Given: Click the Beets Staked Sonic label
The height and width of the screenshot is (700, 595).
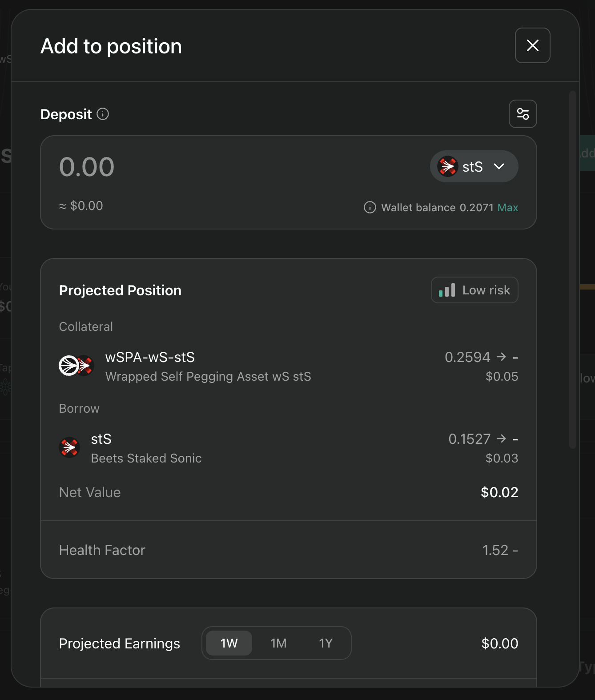Looking at the screenshot, I should [x=146, y=458].
